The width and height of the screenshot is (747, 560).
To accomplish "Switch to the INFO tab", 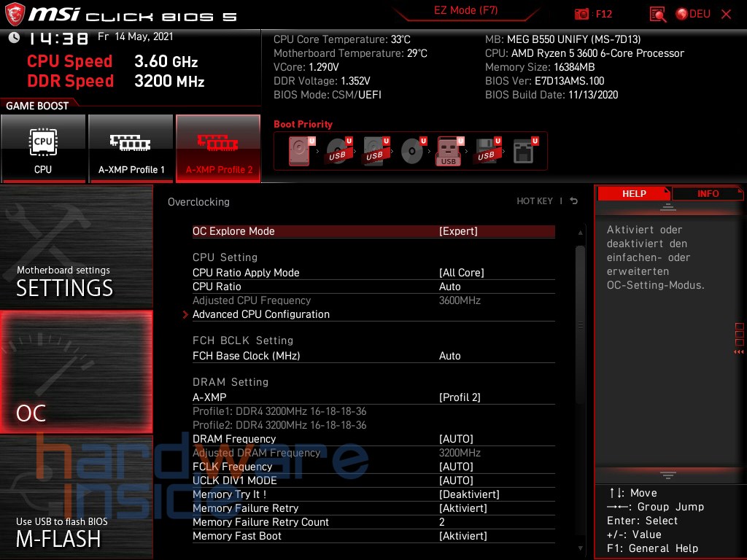I will point(707,193).
